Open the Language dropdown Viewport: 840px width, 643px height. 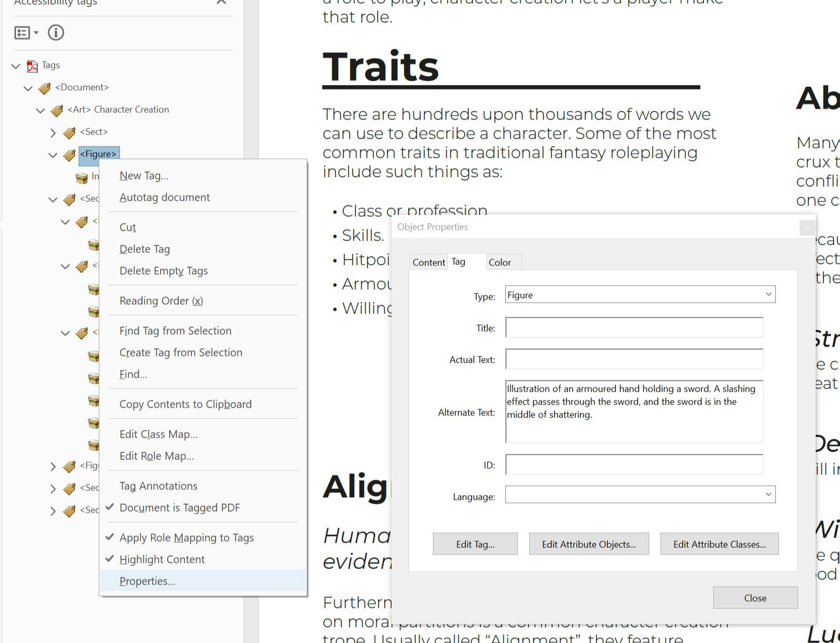[x=768, y=495]
